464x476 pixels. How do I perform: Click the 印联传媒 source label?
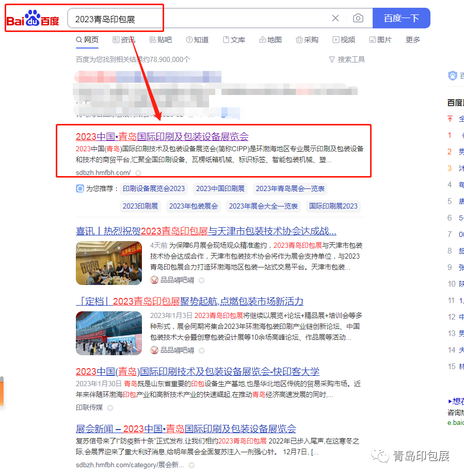(x=89, y=407)
